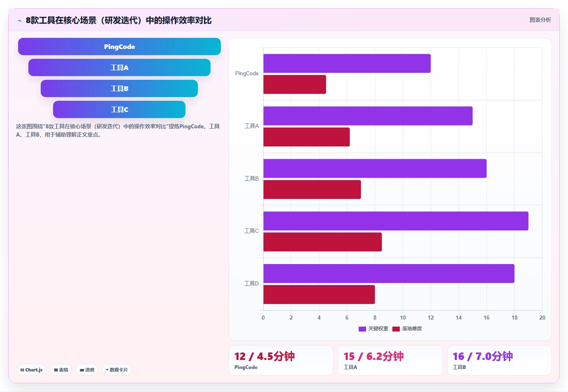
Task: Open the 12 / 4.5分钟 PingCode card
Action: coord(281,360)
